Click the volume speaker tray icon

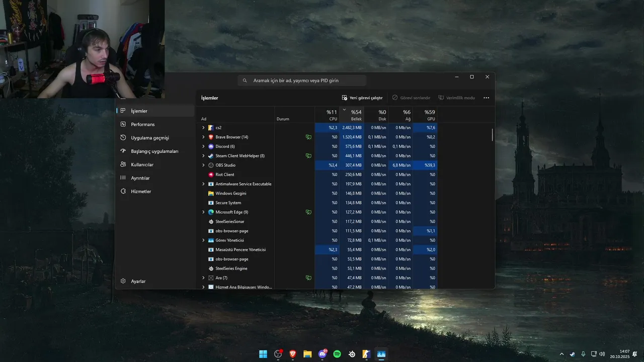tap(602, 354)
